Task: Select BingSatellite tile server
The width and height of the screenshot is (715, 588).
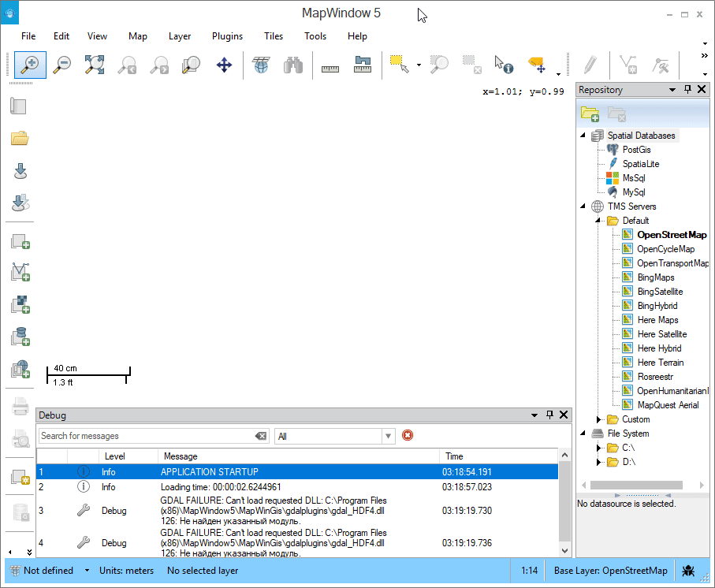Action: pyautogui.click(x=660, y=292)
